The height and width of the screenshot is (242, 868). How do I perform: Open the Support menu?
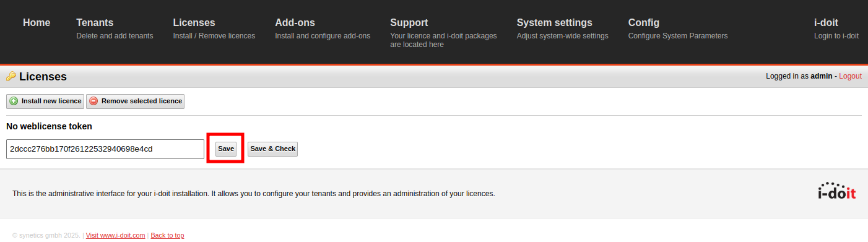click(409, 22)
